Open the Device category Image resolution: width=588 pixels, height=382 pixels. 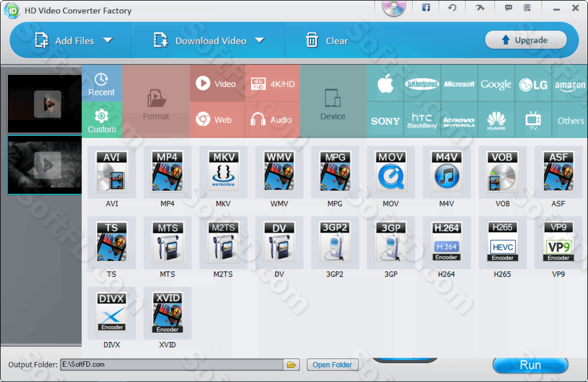(333, 101)
